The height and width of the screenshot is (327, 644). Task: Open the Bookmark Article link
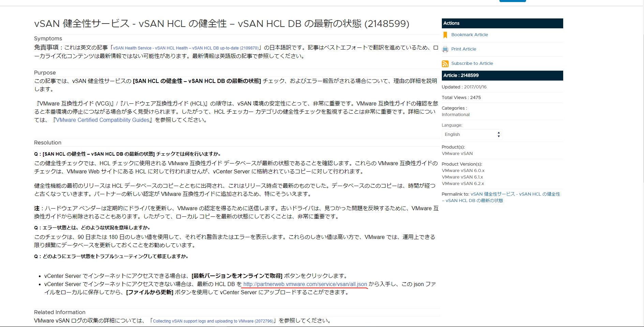(x=469, y=35)
